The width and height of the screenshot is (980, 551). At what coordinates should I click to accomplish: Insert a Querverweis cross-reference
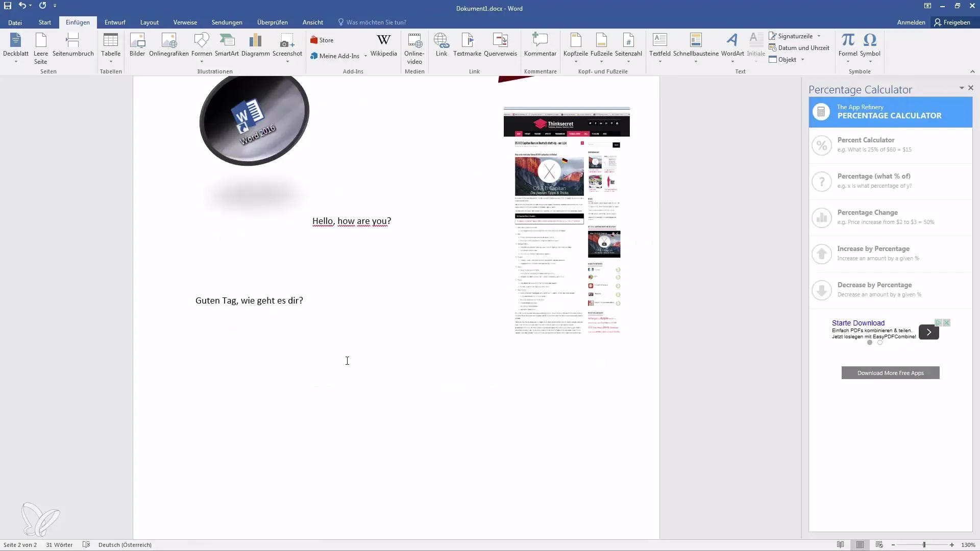[500, 45]
